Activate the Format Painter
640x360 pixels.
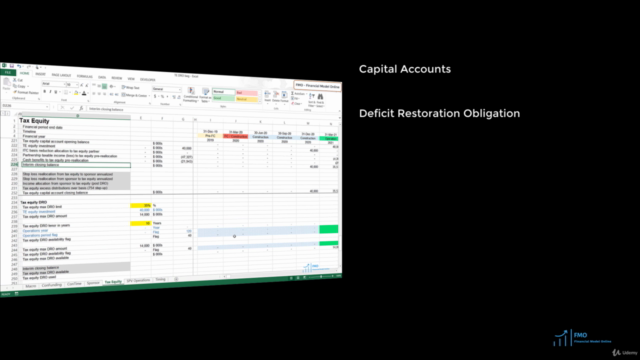point(26,92)
